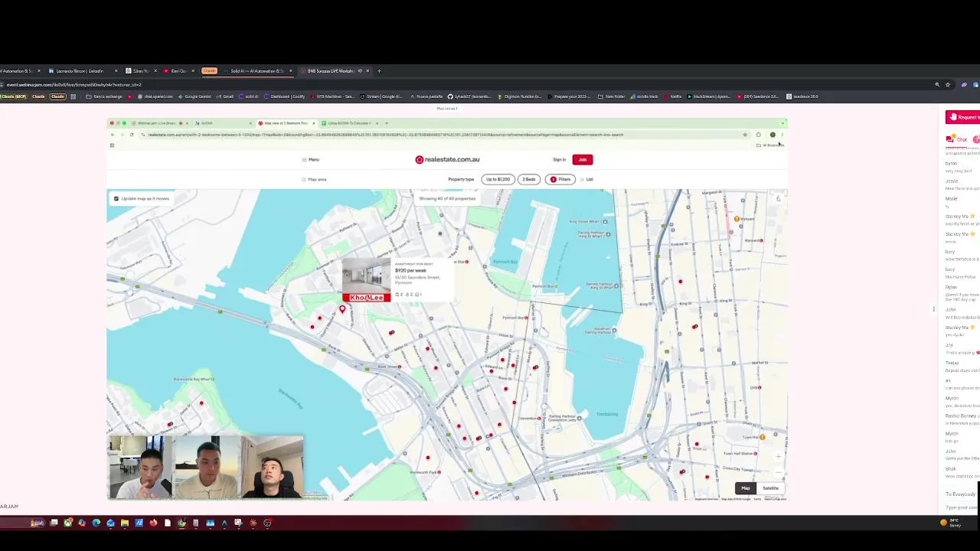This screenshot has height=551, width=980.
Task: Open a new tab in outer browser
Action: click(x=379, y=70)
